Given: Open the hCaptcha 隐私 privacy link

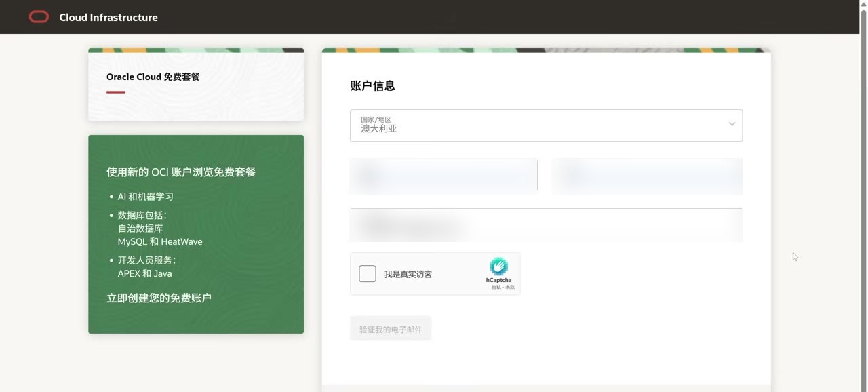Looking at the screenshot, I should [496, 288].
